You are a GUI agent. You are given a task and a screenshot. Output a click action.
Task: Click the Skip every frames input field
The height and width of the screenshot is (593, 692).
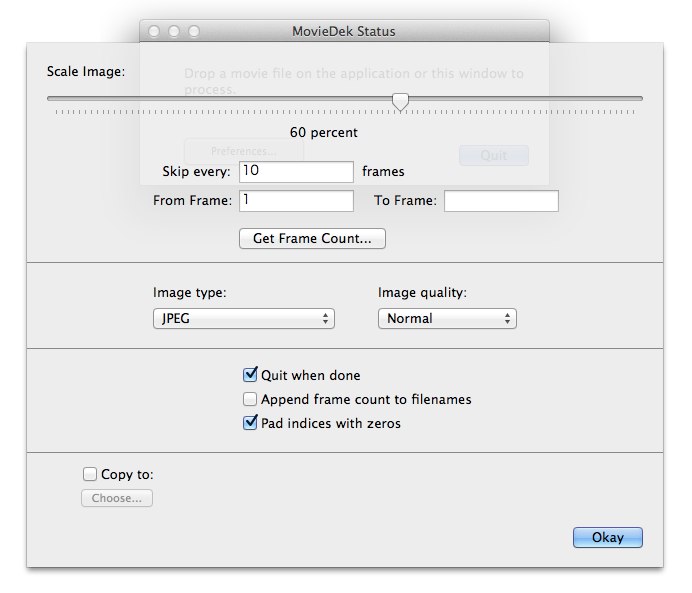click(x=296, y=172)
